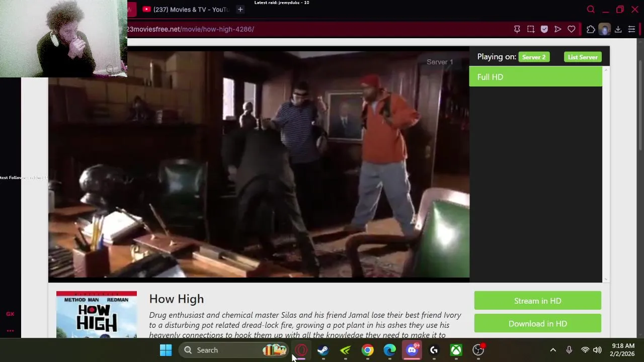644x362 pixels.
Task: Open the Windows Start menu
Action: point(166,350)
